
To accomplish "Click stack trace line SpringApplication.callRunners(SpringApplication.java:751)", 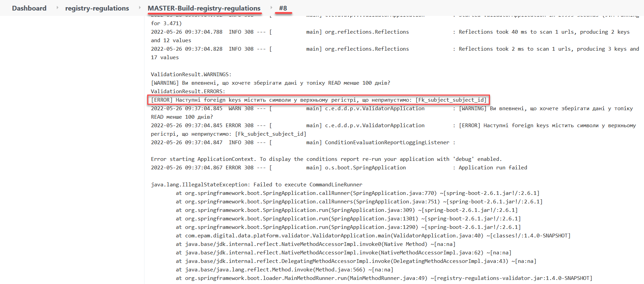I will pos(359,202).
